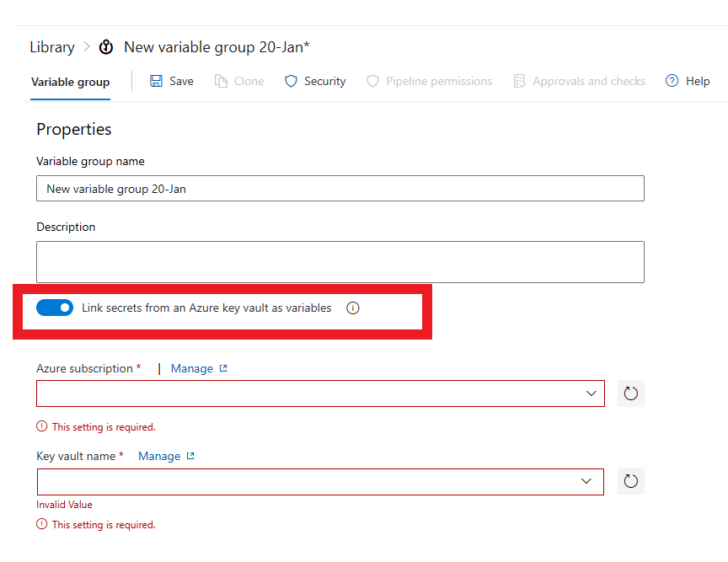Click the Save floppy disk icon
This screenshot has width=728, height=562.
157,81
